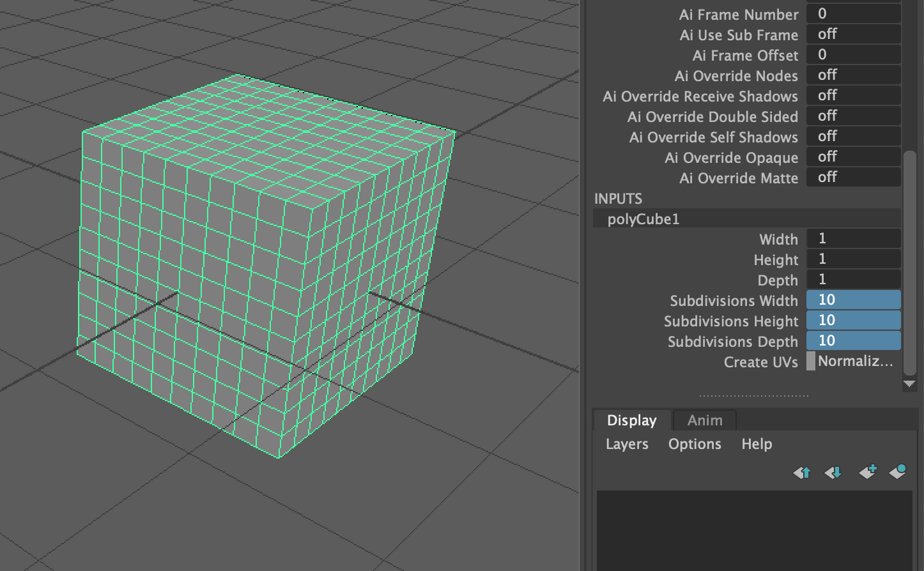Select the Display tab
This screenshot has height=571, width=924.
coord(631,420)
